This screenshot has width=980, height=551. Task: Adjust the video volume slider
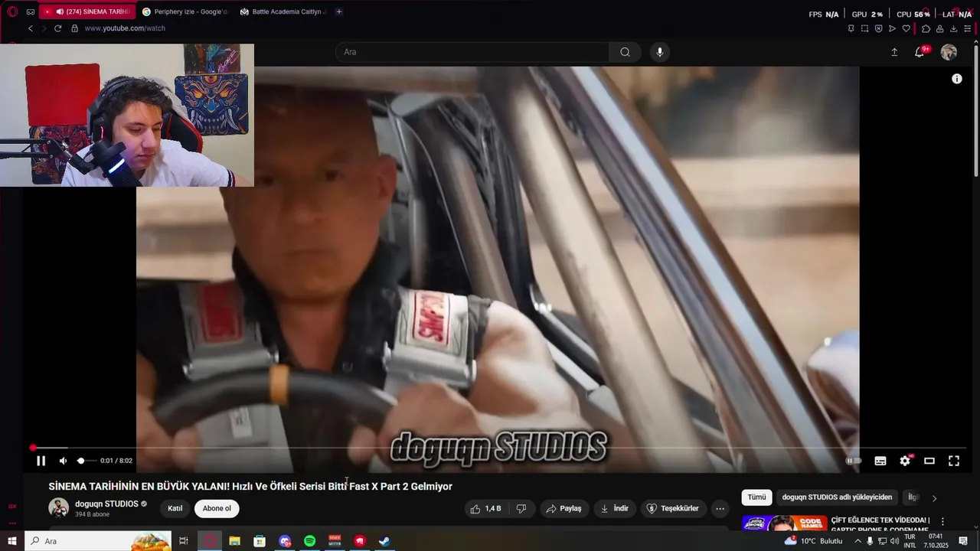click(86, 461)
